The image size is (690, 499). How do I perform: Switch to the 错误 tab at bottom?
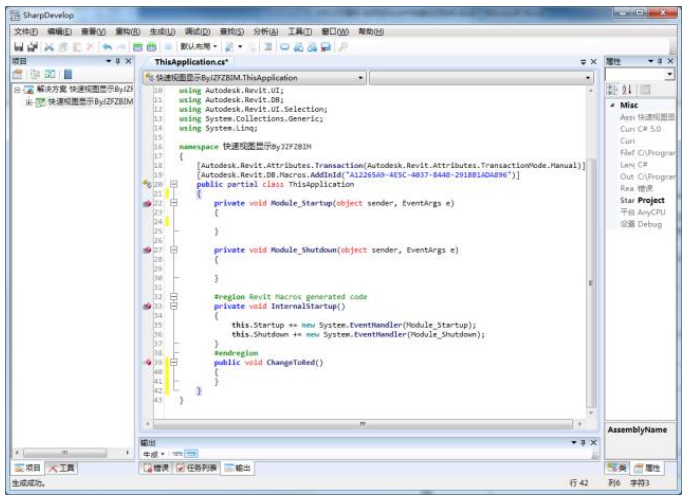(157, 467)
